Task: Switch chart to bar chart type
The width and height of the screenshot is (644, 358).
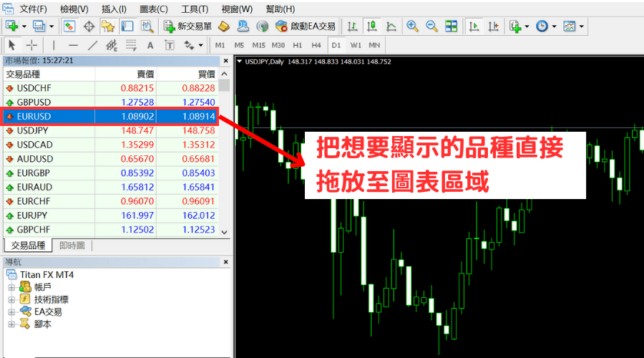Action: [352, 26]
